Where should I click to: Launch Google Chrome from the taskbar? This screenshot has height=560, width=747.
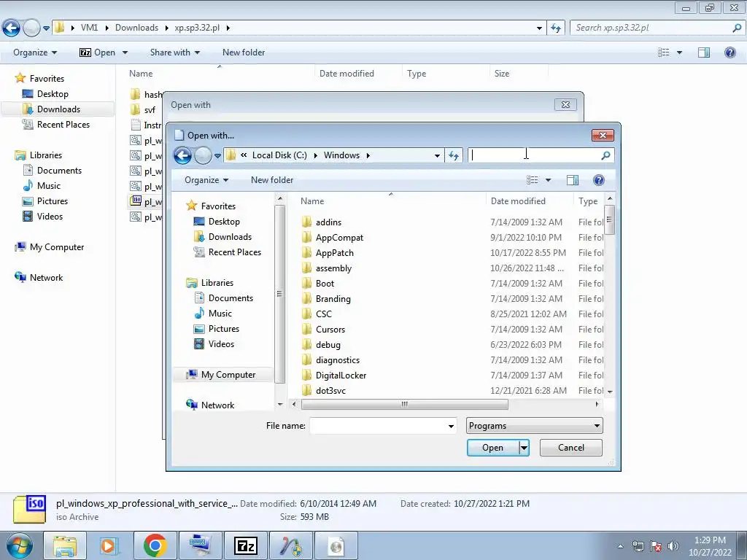pos(155,545)
